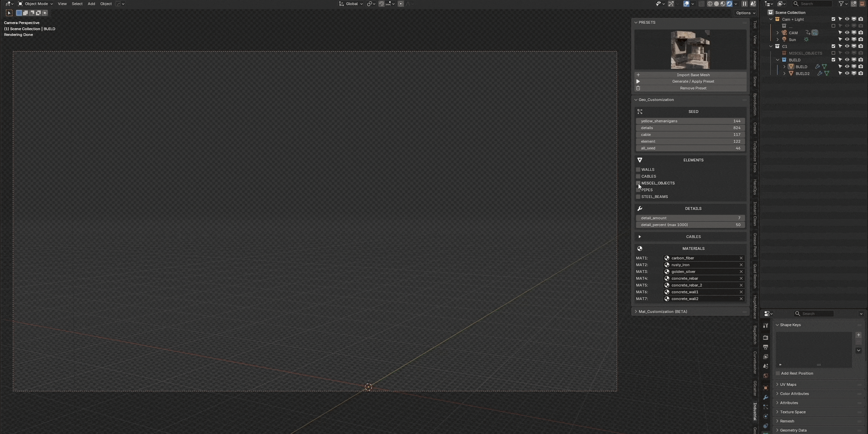Select rendered viewport shading
The width and height of the screenshot is (868, 434).
(729, 4)
